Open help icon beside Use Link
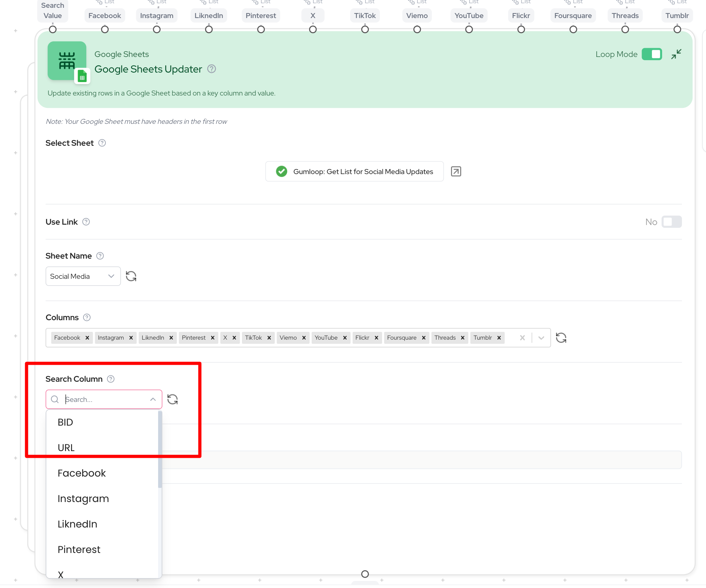This screenshot has width=706, height=588. pyautogui.click(x=86, y=222)
